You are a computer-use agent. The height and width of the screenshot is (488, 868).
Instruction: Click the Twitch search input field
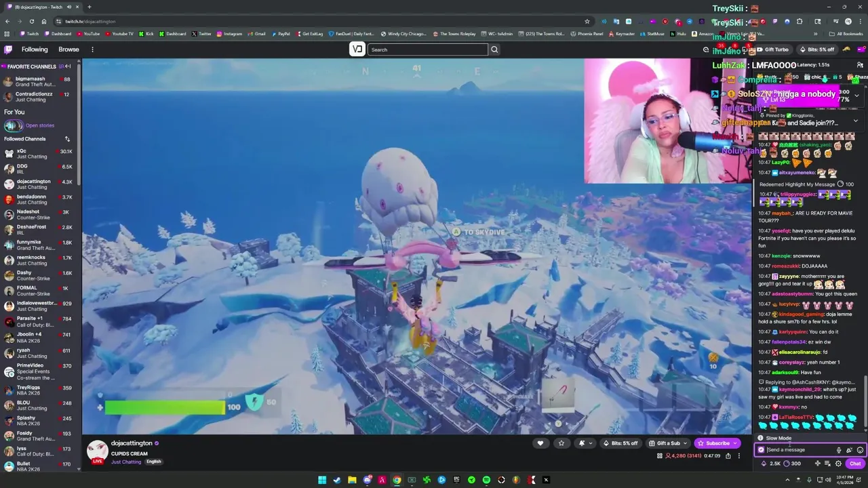pos(428,49)
